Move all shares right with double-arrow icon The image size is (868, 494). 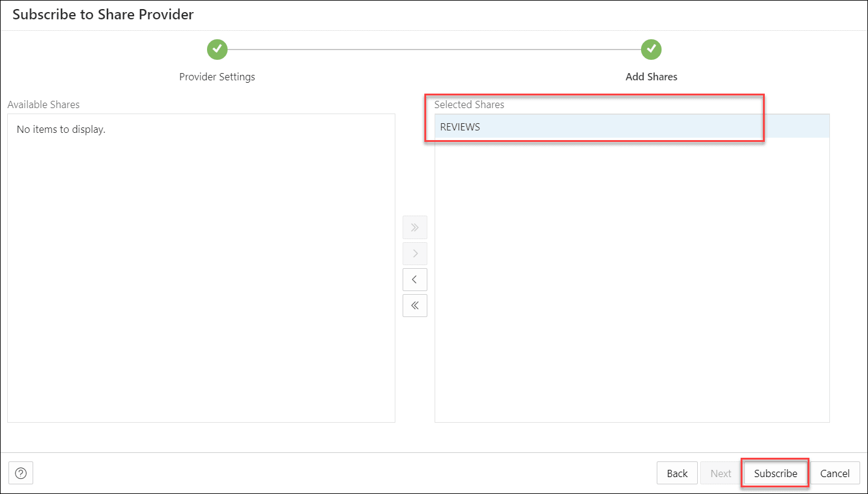click(x=415, y=227)
